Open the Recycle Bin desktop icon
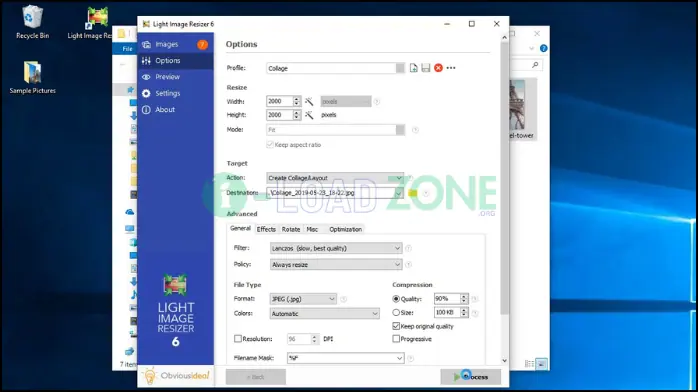The height and width of the screenshot is (392, 698). [32, 22]
